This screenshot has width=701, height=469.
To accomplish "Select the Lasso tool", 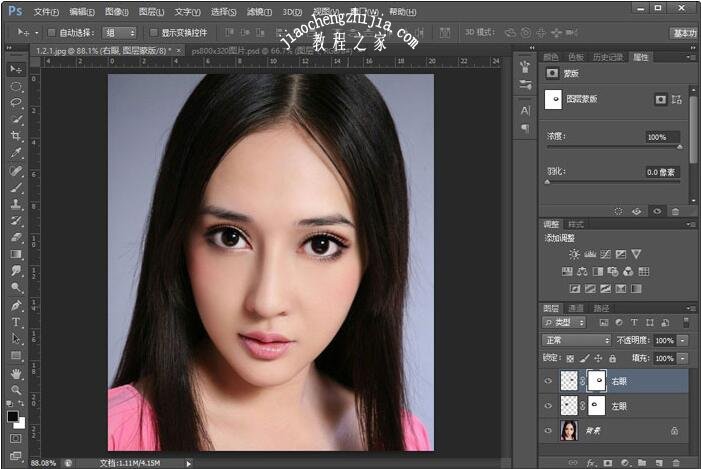I will click(x=16, y=103).
